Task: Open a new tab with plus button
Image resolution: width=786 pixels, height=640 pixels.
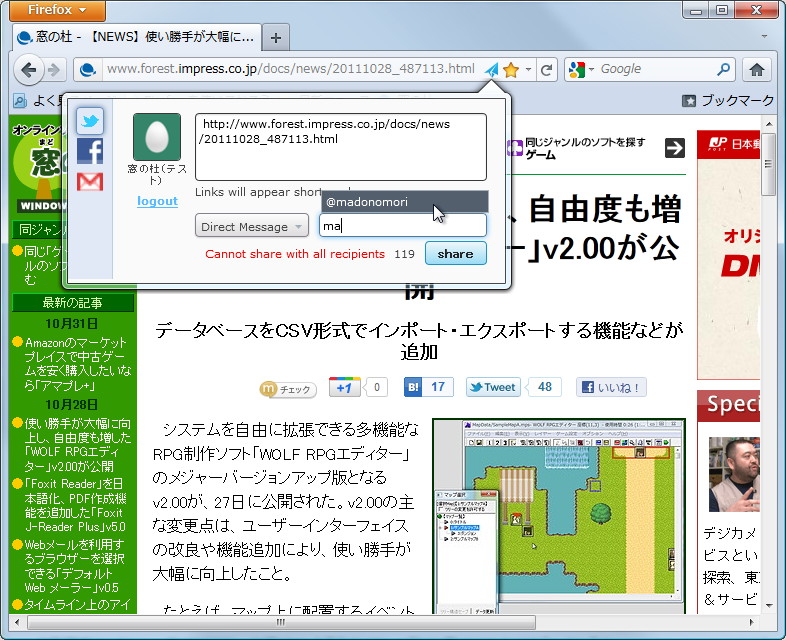Action: (x=276, y=38)
